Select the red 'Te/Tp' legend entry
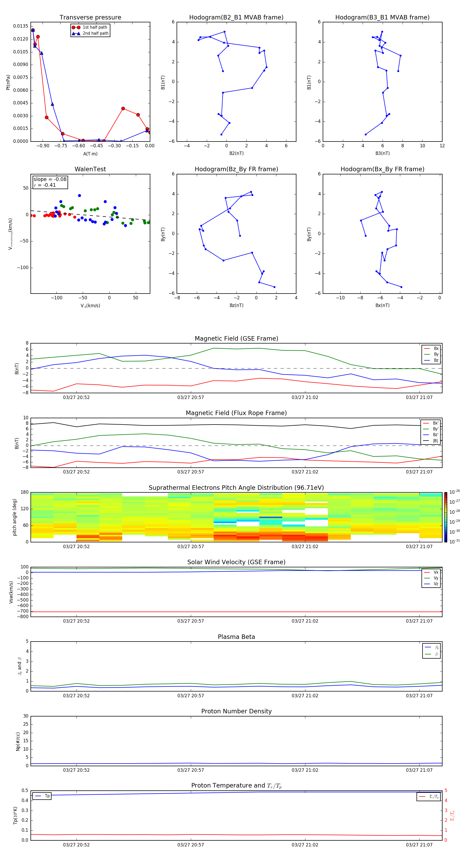Image resolution: width=473 pixels, height=868 pixels. (429, 796)
